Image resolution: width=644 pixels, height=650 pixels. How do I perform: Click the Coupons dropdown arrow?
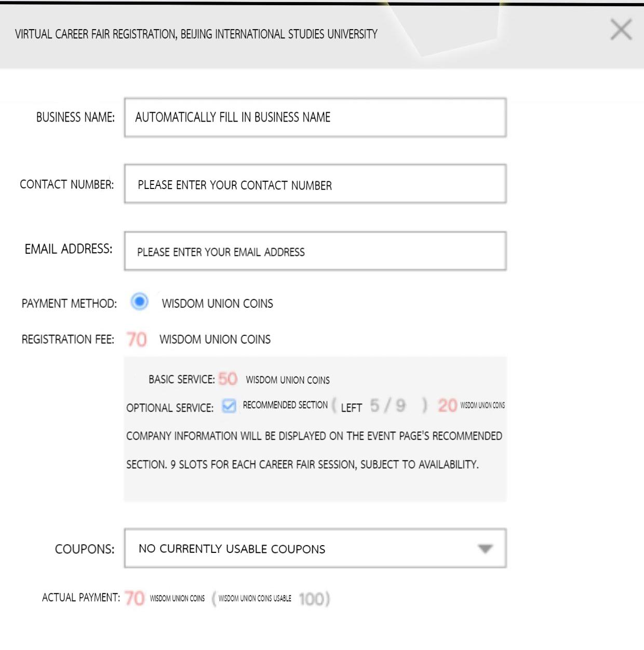point(485,549)
